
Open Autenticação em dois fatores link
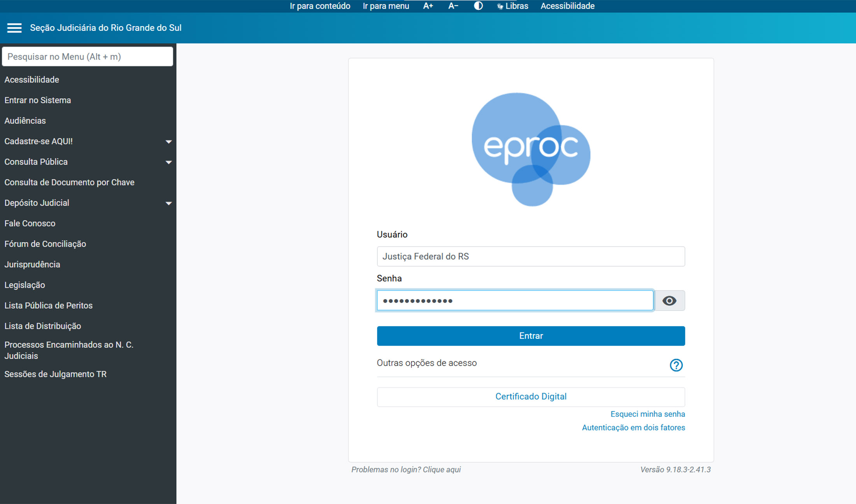pos(633,428)
